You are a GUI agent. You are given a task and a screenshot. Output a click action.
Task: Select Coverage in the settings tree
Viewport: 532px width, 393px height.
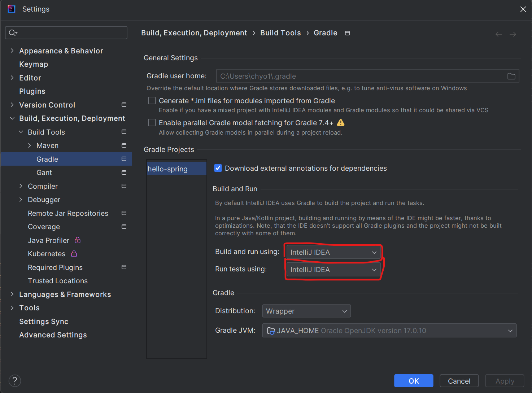click(44, 227)
